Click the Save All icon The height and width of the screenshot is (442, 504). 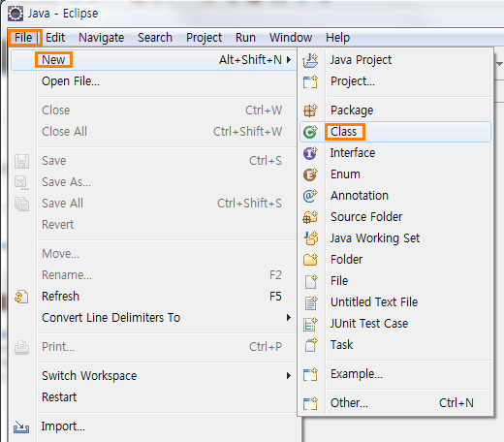21,204
